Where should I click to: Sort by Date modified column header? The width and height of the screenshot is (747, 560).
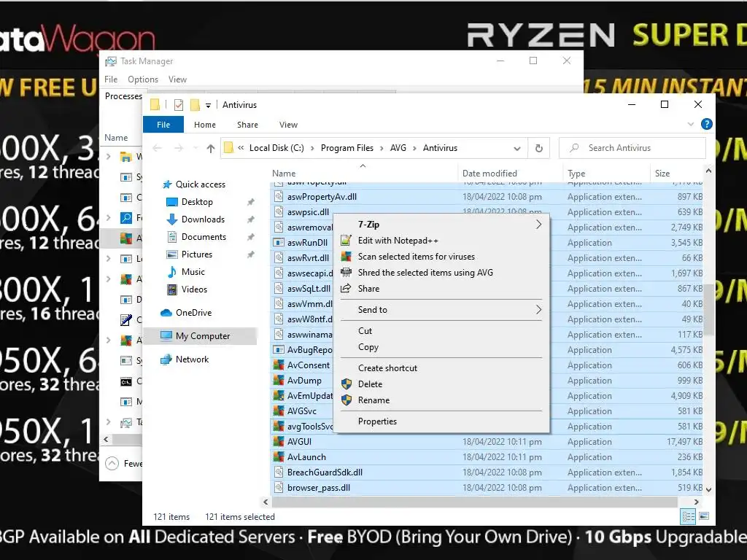click(x=511, y=174)
